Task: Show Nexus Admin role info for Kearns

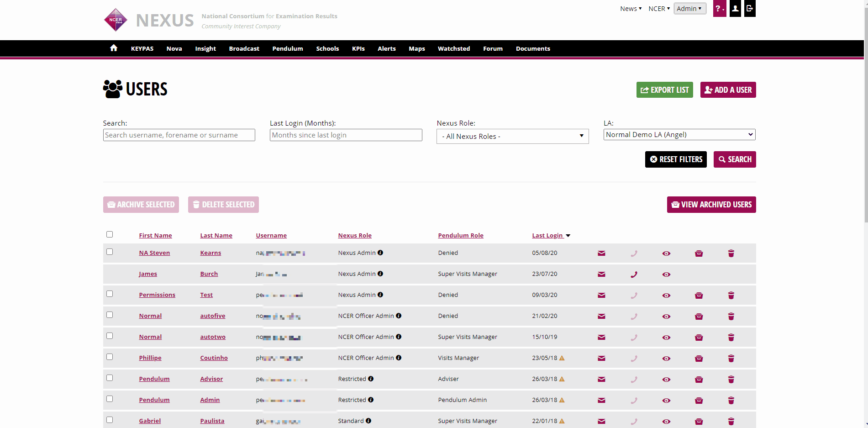Action: (x=380, y=253)
